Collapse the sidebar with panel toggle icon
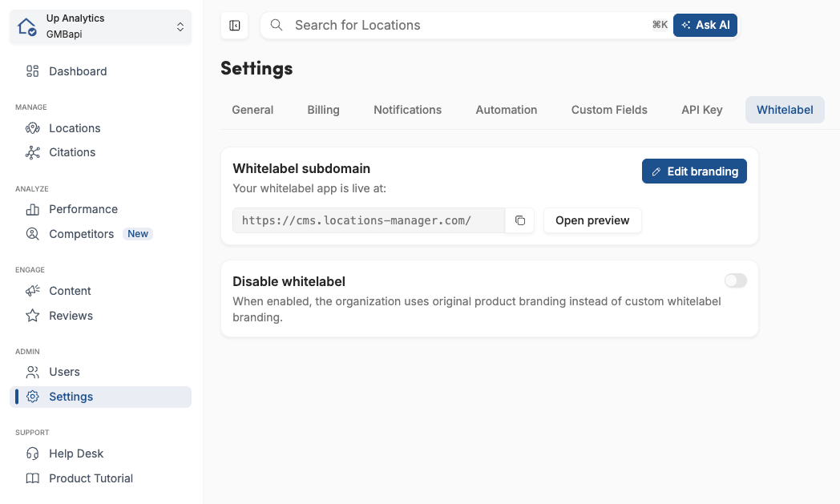Image resolution: width=840 pixels, height=504 pixels. (x=235, y=25)
